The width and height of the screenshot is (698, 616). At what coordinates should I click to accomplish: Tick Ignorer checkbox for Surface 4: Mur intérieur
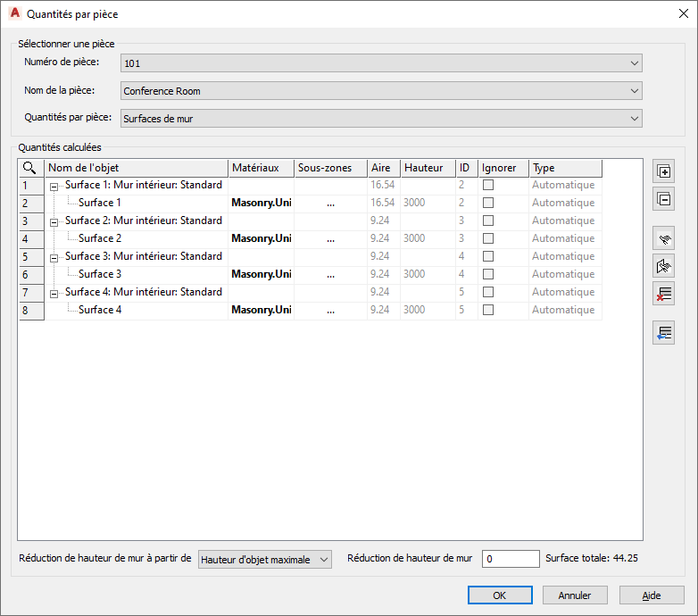(x=488, y=292)
